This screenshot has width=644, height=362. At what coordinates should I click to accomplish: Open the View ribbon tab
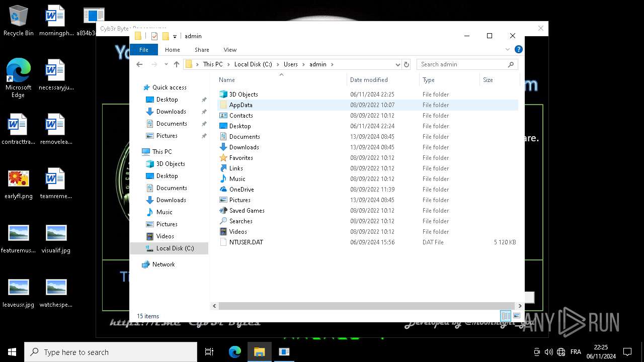[x=230, y=50]
